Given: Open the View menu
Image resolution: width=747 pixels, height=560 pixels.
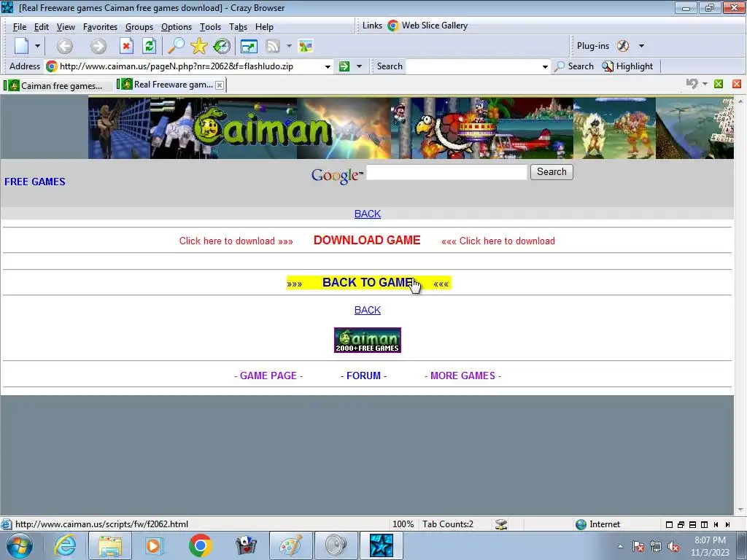Looking at the screenshot, I should (x=66, y=27).
